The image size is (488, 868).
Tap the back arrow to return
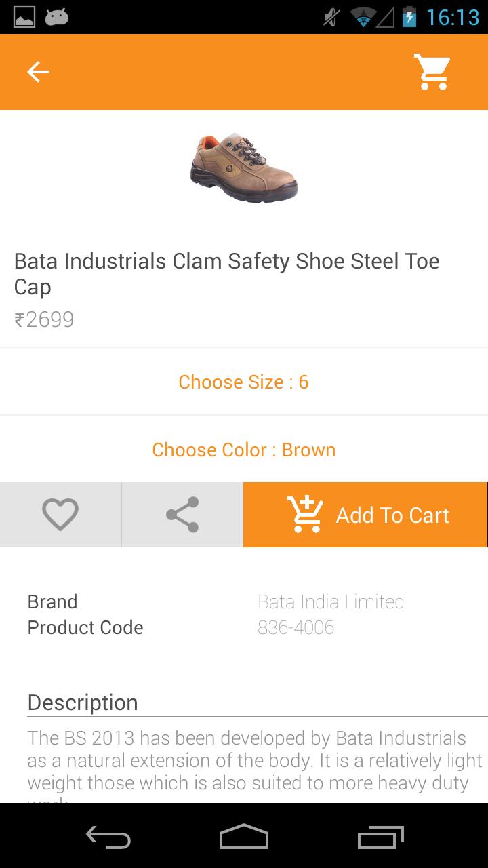coord(37,71)
